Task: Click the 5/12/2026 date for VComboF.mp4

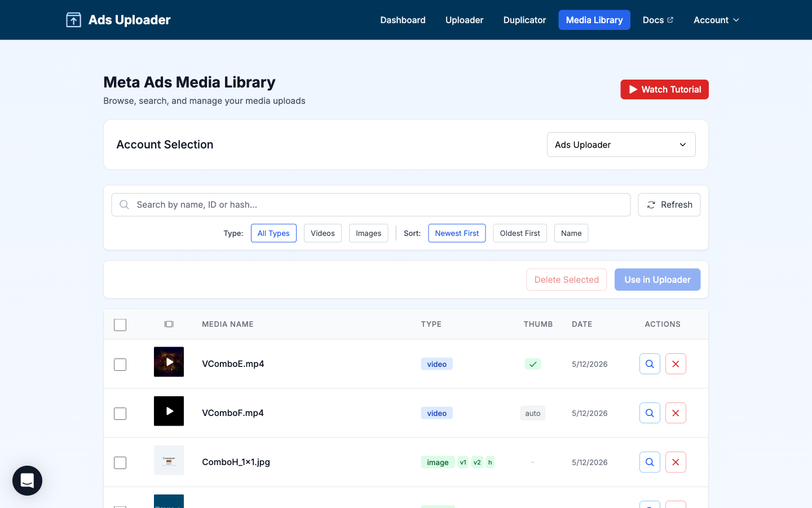Action: point(590,413)
